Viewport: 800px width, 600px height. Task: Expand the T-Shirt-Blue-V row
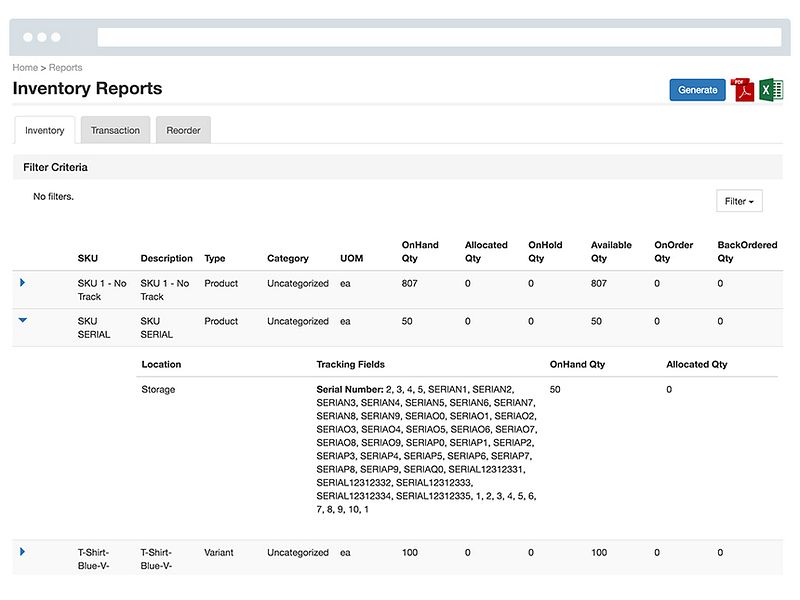(x=22, y=552)
